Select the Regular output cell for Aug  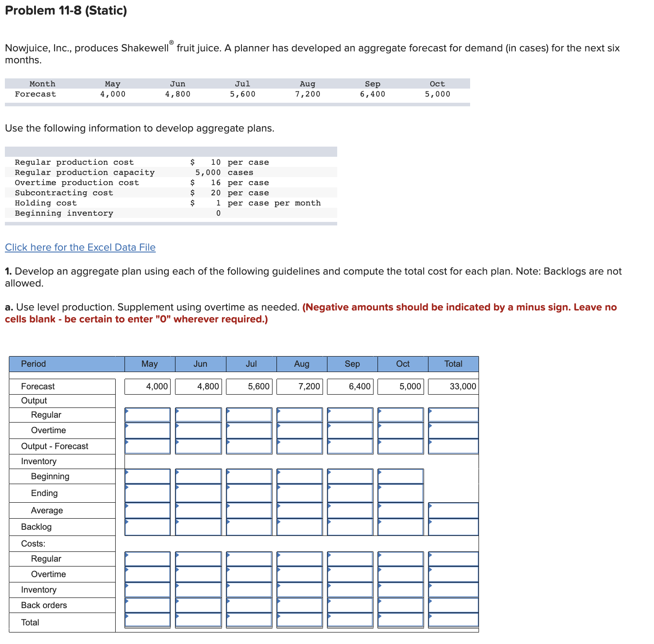click(x=300, y=415)
